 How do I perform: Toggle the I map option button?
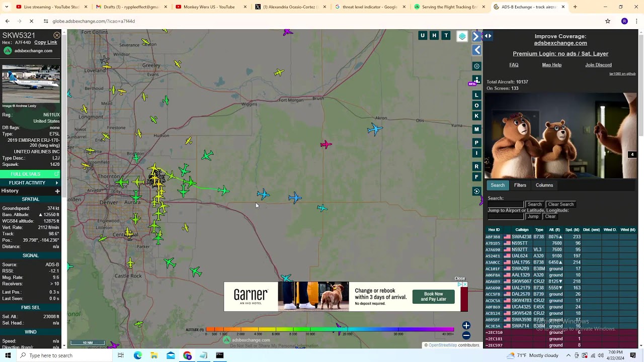click(476, 153)
